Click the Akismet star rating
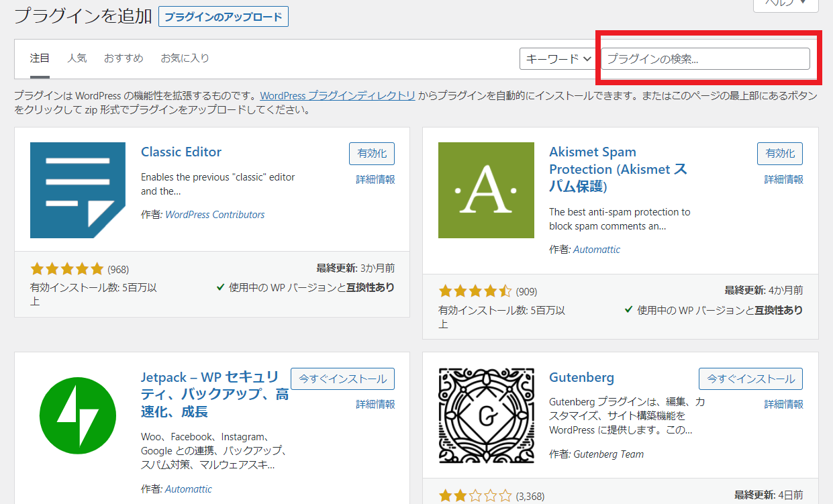The image size is (833, 504). click(475, 291)
